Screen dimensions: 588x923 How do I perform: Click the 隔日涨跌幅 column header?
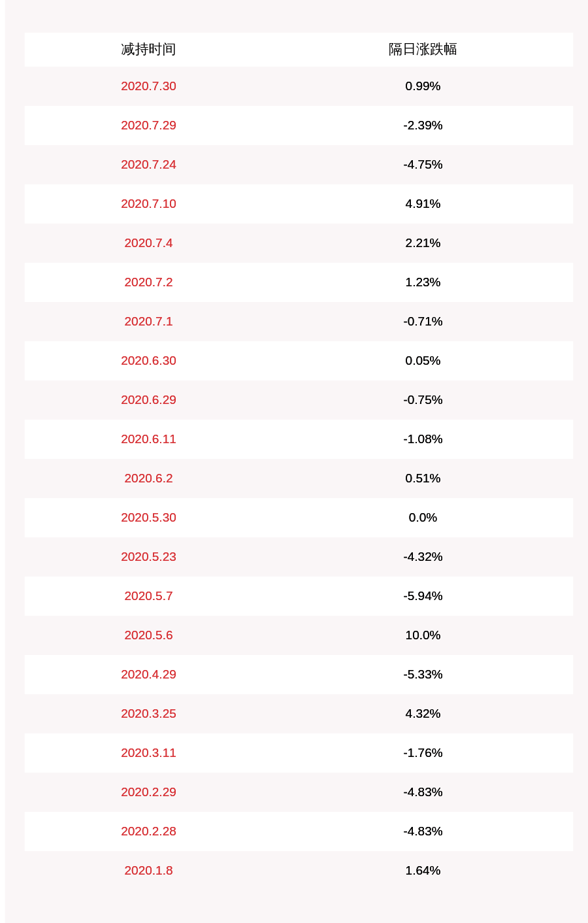click(x=423, y=50)
